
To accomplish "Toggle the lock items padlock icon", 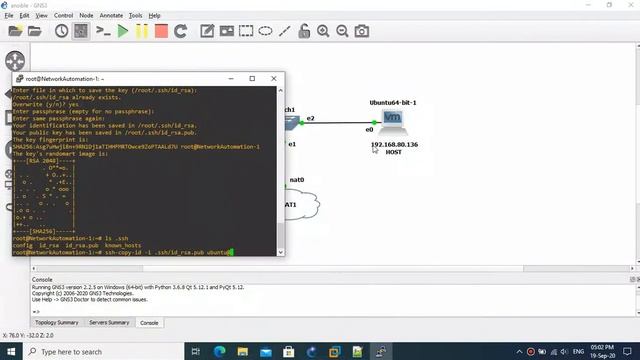I will (304, 31).
